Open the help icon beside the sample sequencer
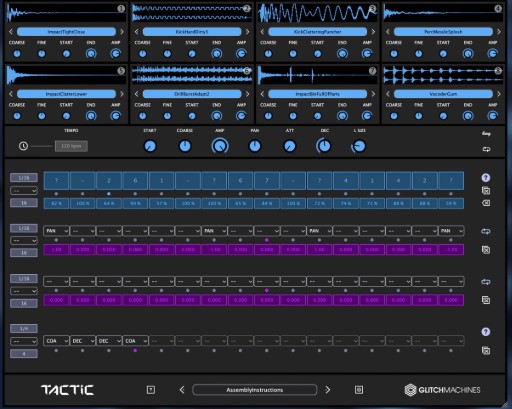Screen dimensions: 512x409 tap(486, 178)
